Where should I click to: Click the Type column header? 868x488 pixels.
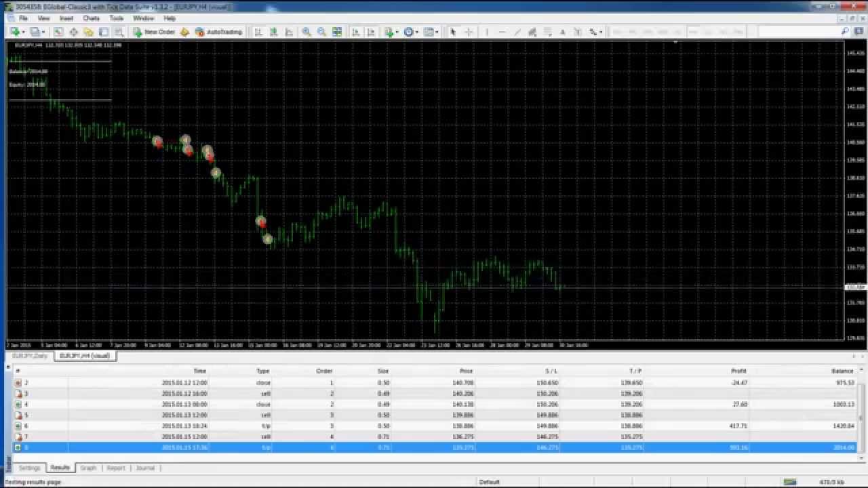coord(263,371)
